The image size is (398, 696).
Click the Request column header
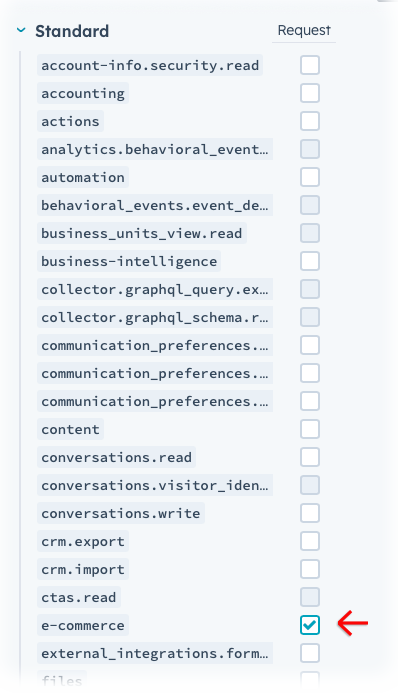click(304, 30)
